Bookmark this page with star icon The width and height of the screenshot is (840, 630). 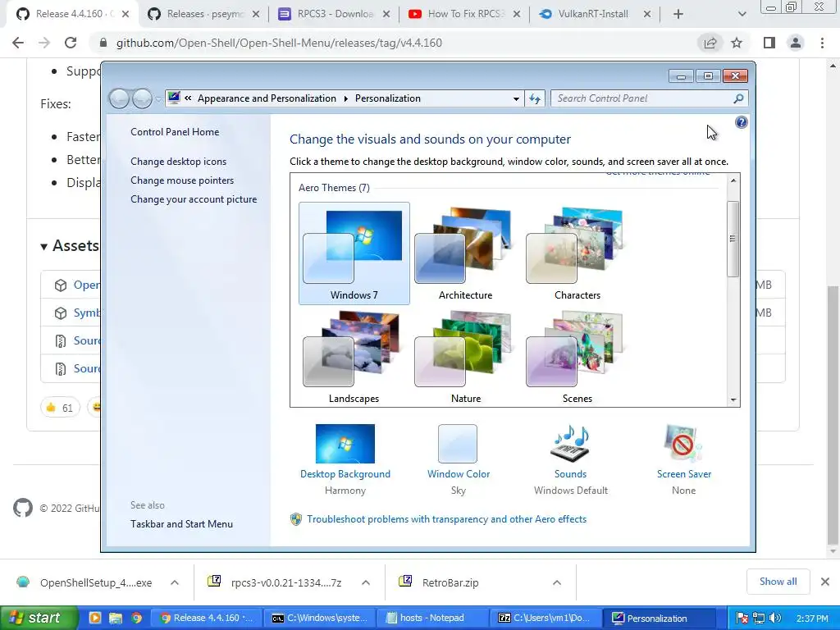click(x=737, y=43)
